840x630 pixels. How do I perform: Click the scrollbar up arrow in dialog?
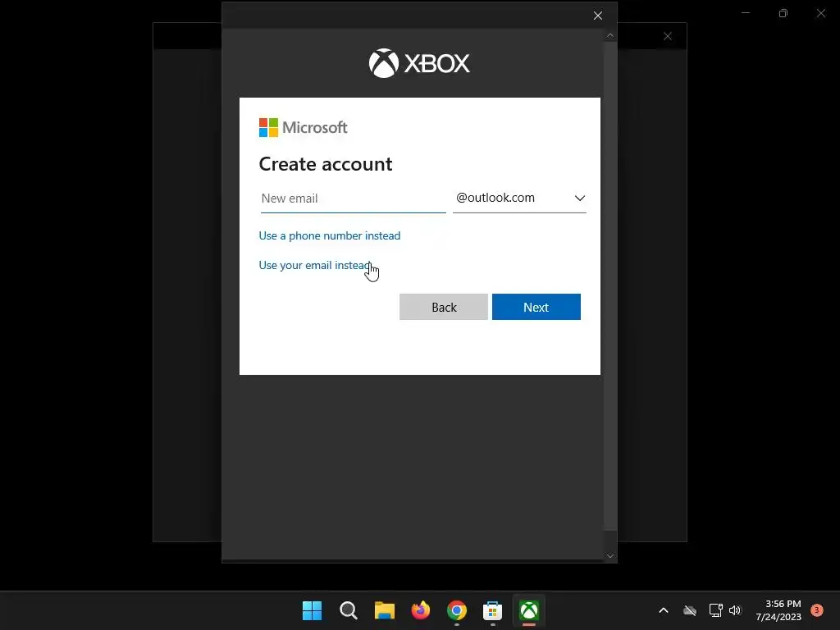point(610,35)
